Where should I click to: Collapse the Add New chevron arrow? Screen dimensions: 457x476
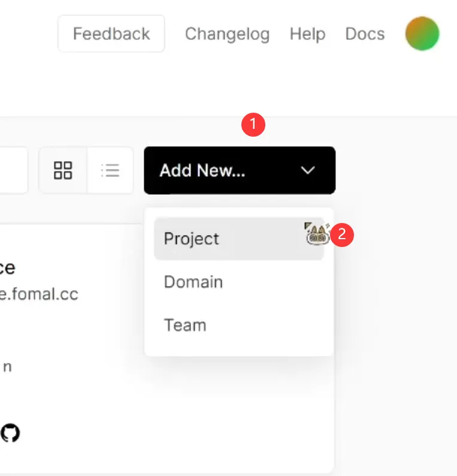pyautogui.click(x=308, y=170)
